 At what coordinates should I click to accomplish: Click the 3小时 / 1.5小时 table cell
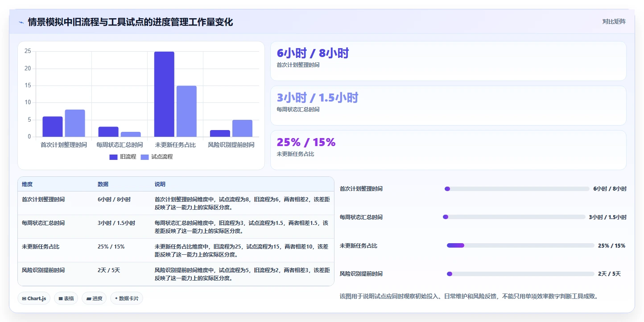click(x=116, y=223)
